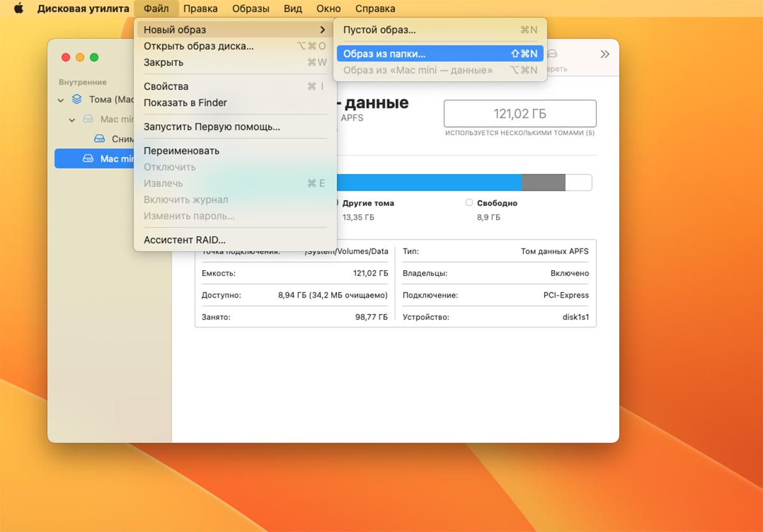Choose Показать в Finder from the File menu
This screenshot has height=532, width=763.
tap(185, 102)
